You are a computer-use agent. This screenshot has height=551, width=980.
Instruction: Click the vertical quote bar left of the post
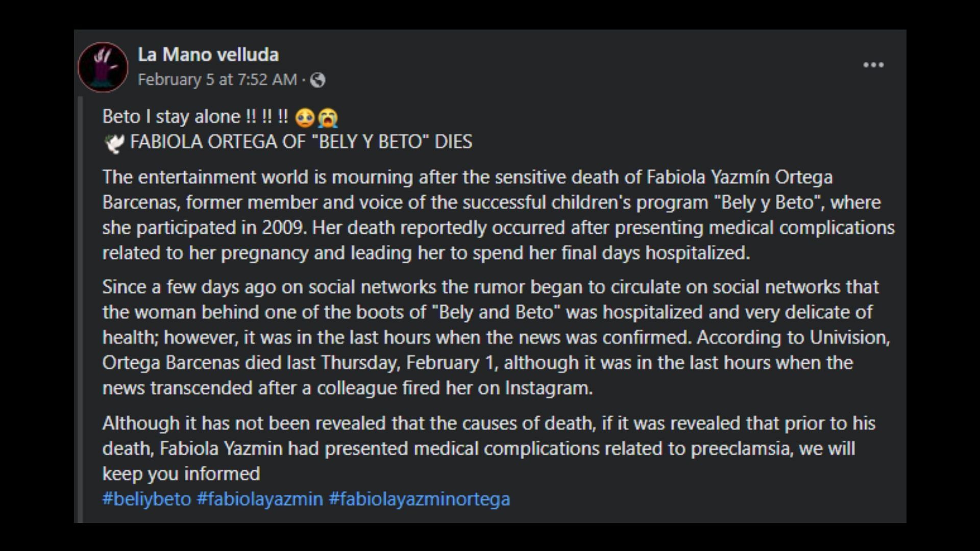[x=80, y=310]
